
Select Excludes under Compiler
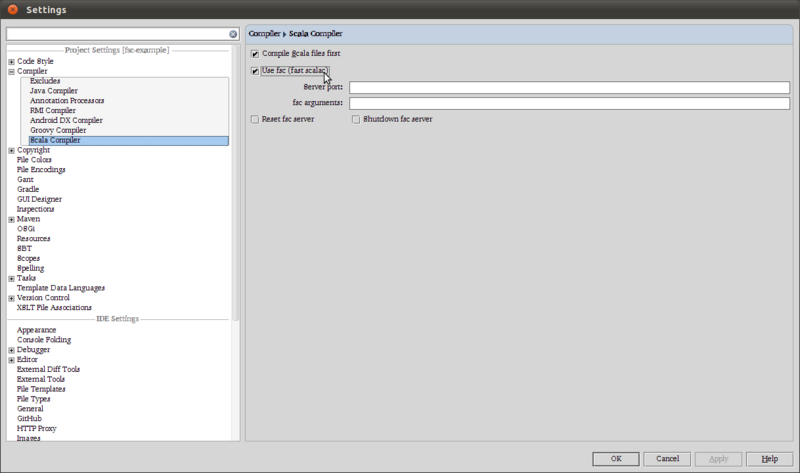click(45, 81)
